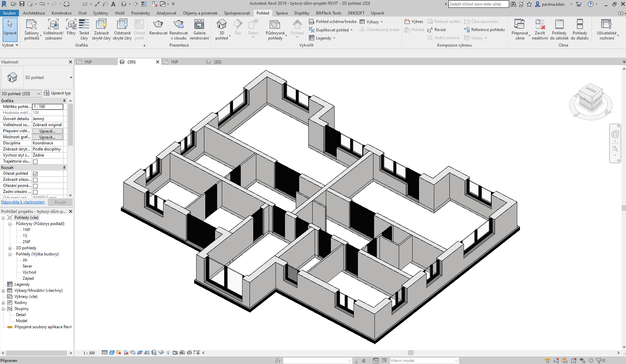Open the Architektura ribbon tab
The width and height of the screenshot is (626, 364).
(34, 13)
